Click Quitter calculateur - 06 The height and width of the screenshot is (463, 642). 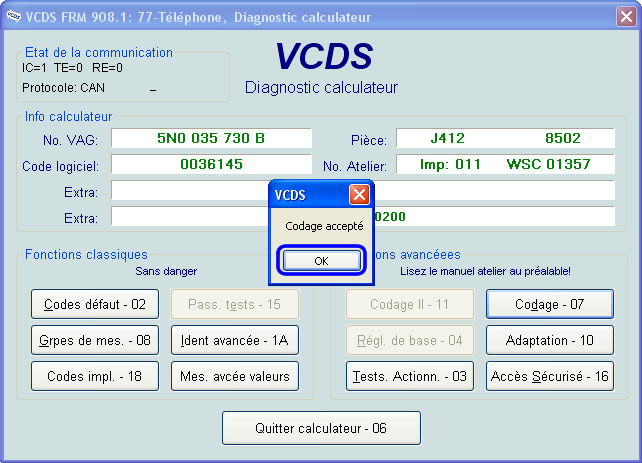point(321,428)
